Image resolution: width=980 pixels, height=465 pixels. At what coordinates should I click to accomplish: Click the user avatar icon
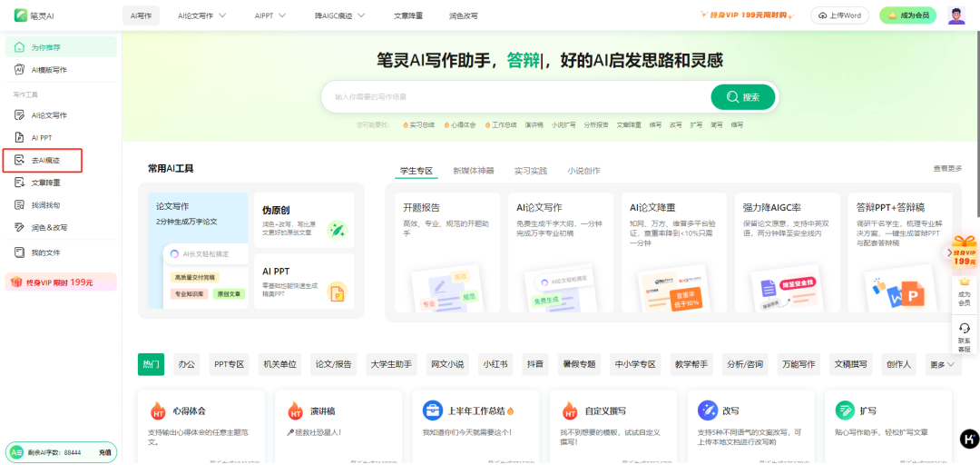(956, 15)
